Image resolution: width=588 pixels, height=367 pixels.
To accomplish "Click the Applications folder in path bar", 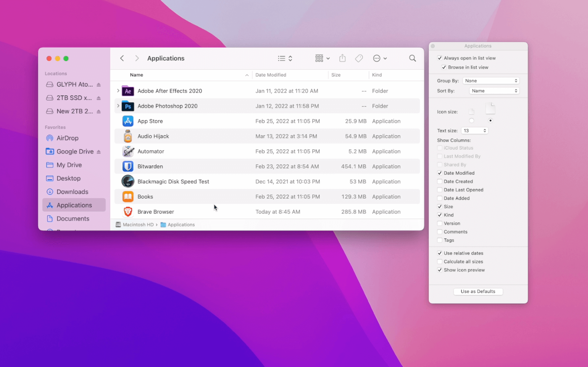I will pyautogui.click(x=178, y=225).
